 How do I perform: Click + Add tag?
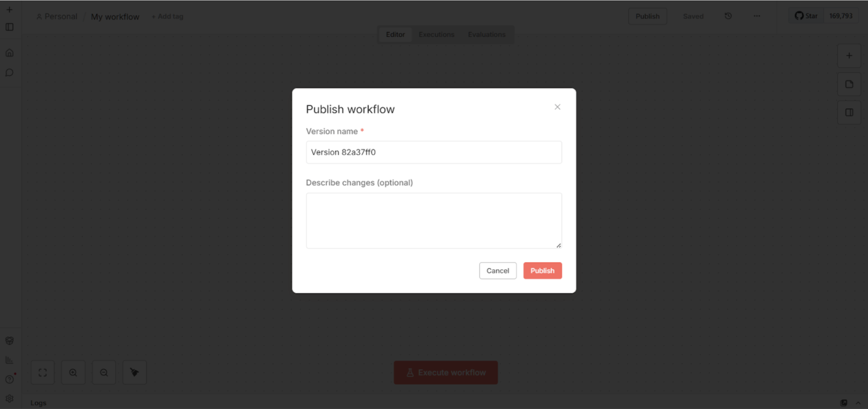tap(167, 16)
